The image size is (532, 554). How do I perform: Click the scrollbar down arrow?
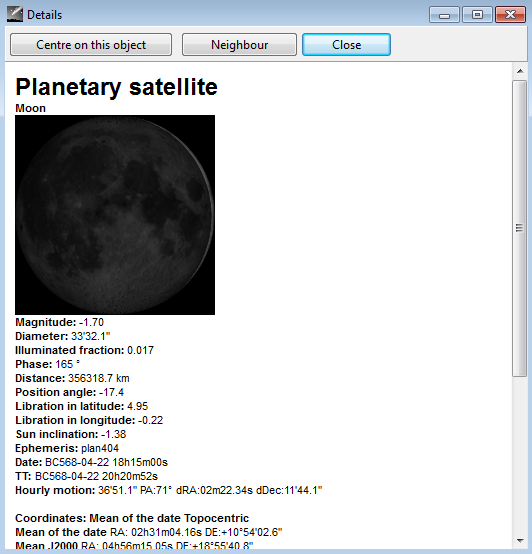coord(520,541)
